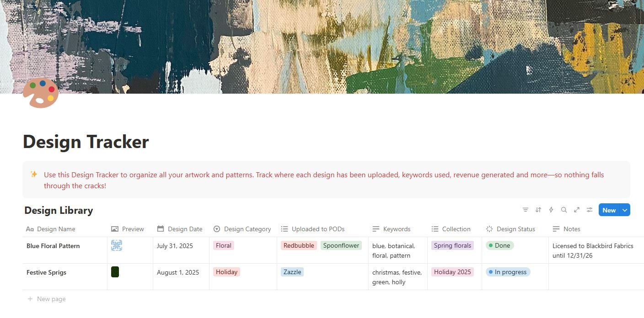Open database full page expand icon
The width and height of the screenshot is (644, 318).
pyautogui.click(x=577, y=210)
